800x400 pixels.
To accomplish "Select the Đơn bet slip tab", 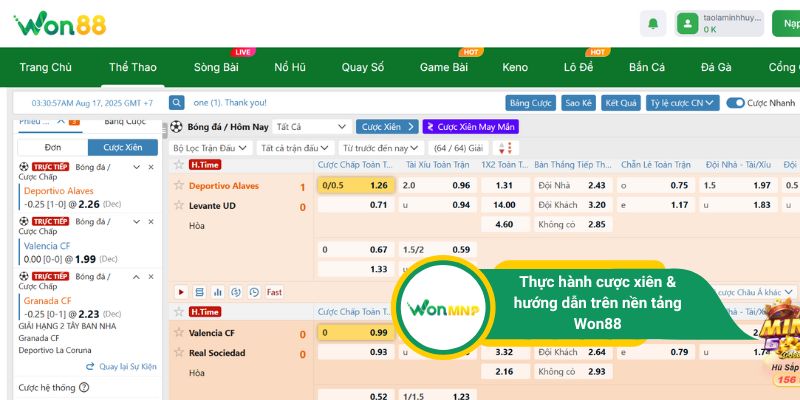I will 53,147.
